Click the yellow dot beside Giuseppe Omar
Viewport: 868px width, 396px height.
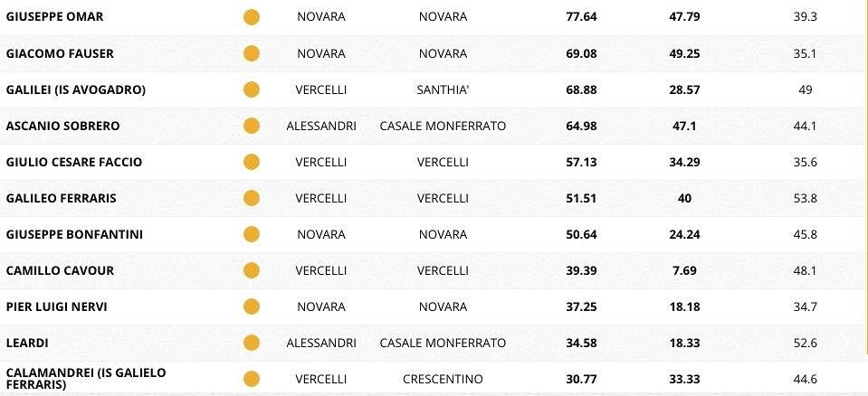tap(252, 17)
